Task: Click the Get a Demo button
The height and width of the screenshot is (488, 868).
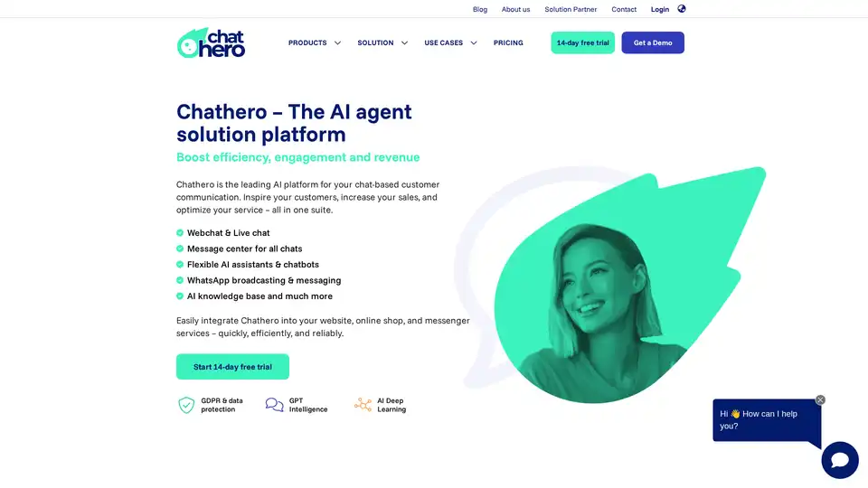Action: point(653,42)
